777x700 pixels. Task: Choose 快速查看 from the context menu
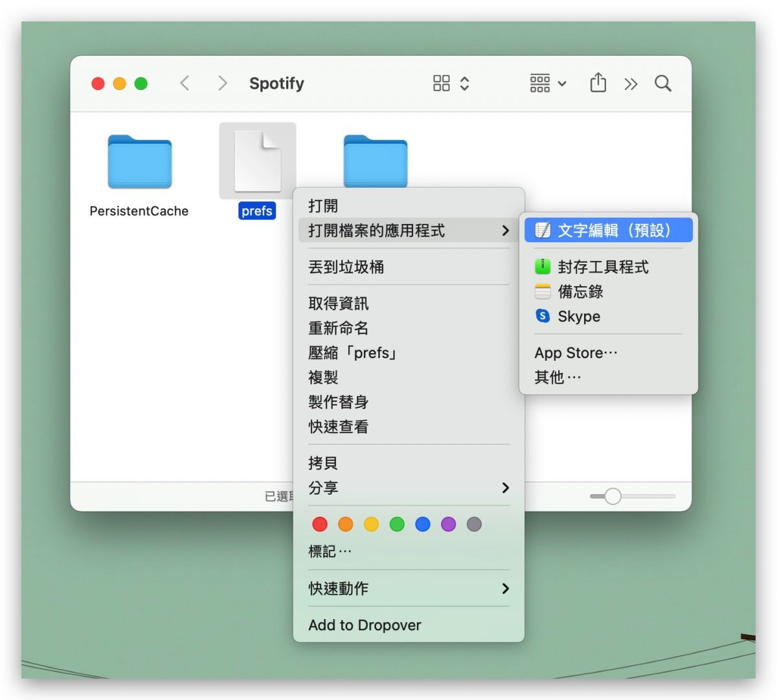click(x=409, y=427)
